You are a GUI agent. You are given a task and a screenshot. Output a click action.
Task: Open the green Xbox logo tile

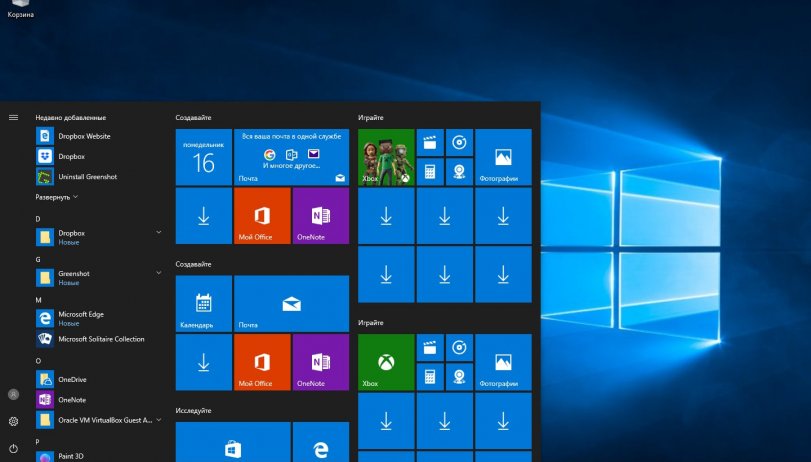tap(386, 362)
